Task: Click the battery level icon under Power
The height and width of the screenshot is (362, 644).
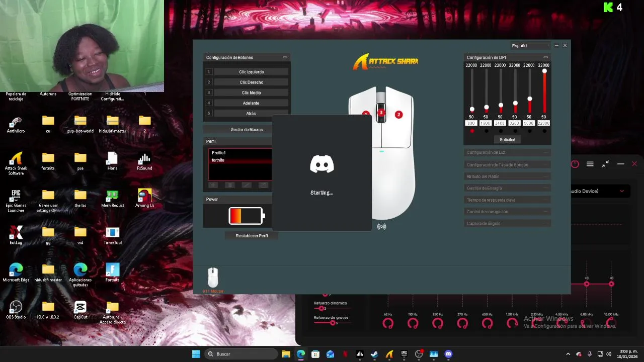Action: [246, 216]
